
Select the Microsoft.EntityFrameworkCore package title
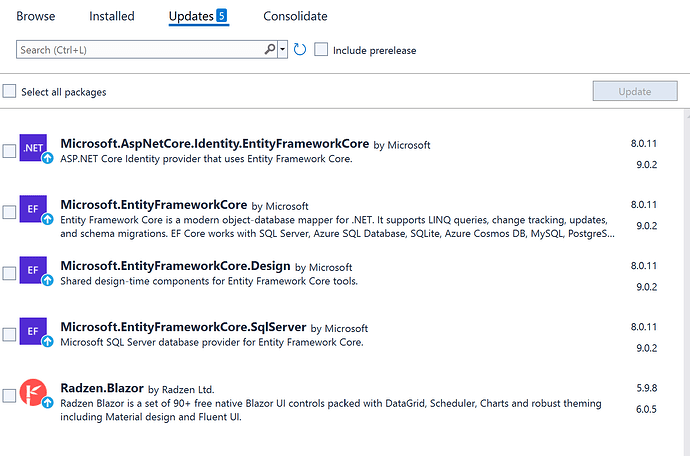(x=154, y=205)
